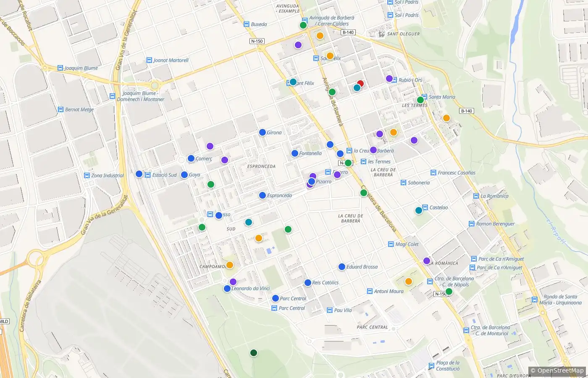This screenshot has height=378, width=588.
Task: Click the Antoni Maura bus stop icon
Action: [x=370, y=291]
